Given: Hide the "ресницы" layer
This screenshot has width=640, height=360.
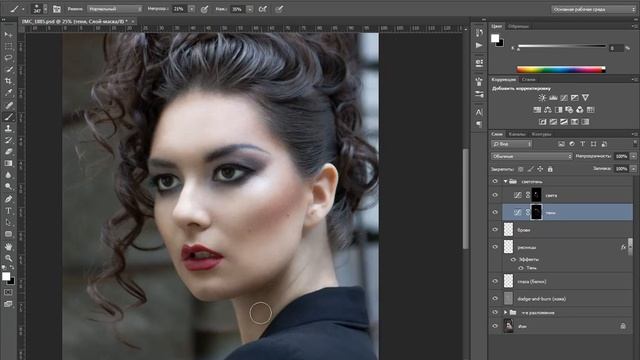Looking at the screenshot, I should [495, 247].
